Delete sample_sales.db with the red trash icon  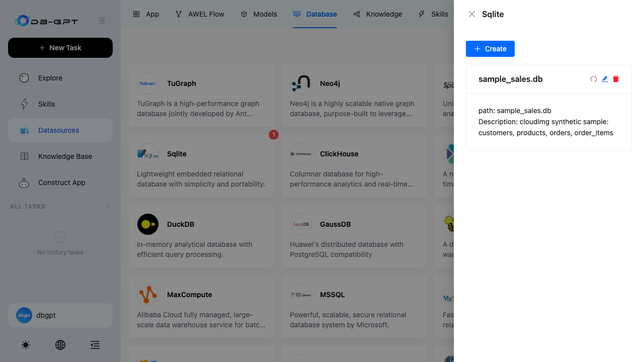pos(616,79)
